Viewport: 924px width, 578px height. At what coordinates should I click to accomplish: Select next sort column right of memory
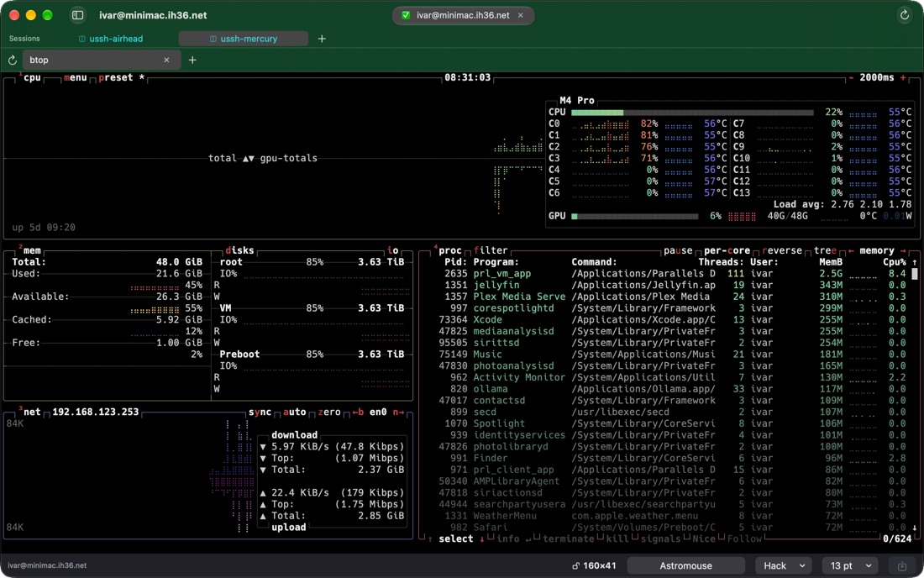point(903,251)
